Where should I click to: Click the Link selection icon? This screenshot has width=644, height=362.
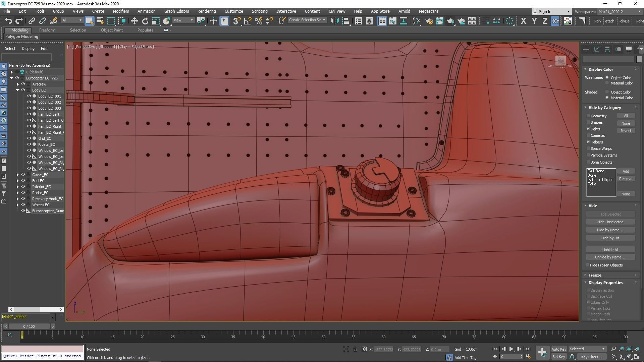32,21
